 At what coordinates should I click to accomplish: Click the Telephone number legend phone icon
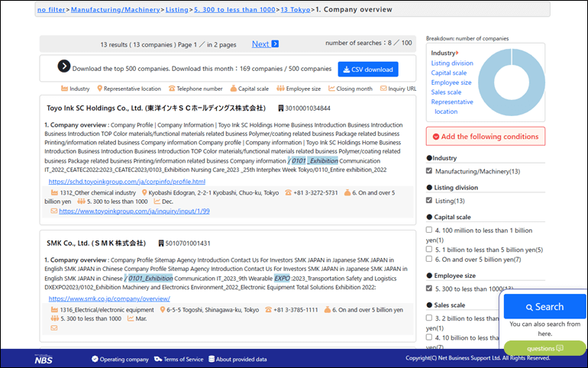[x=172, y=89]
